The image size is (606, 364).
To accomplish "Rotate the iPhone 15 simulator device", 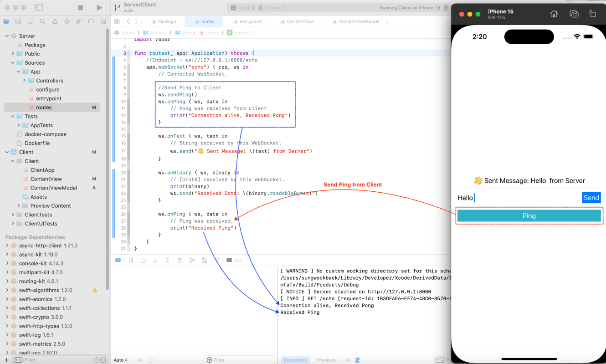I will coord(592,14).
